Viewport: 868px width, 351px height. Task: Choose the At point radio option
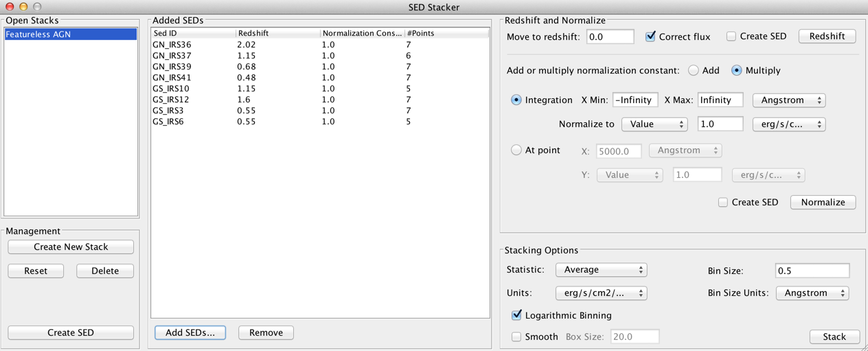(x=516, y=150)
